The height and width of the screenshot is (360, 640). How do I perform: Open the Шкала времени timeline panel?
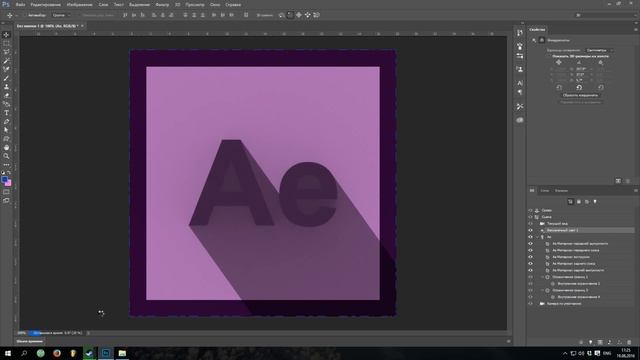29,341
